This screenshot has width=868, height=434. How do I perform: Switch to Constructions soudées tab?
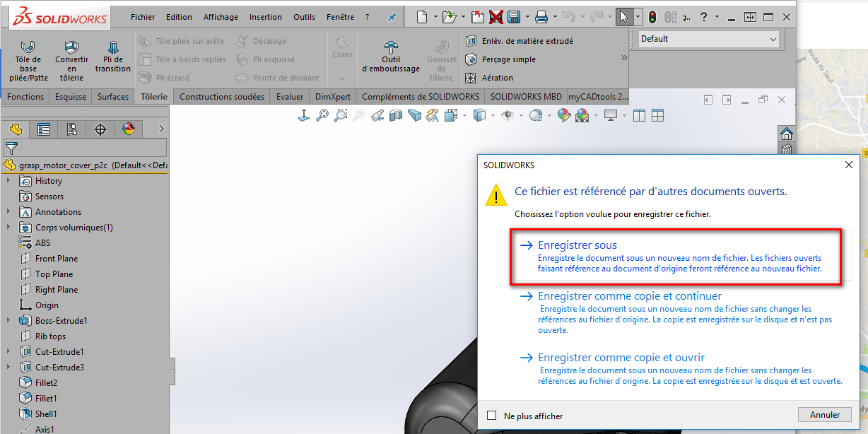222,97
